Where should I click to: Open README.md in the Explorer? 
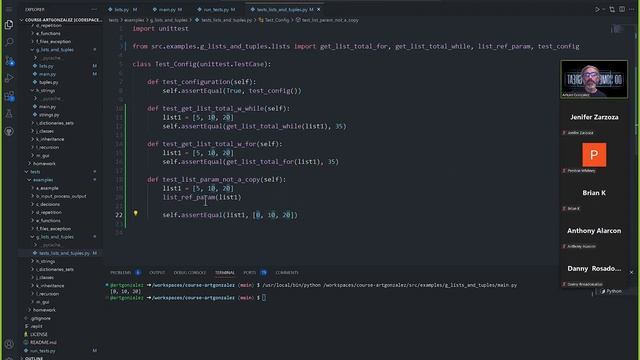tap(60, 343)
